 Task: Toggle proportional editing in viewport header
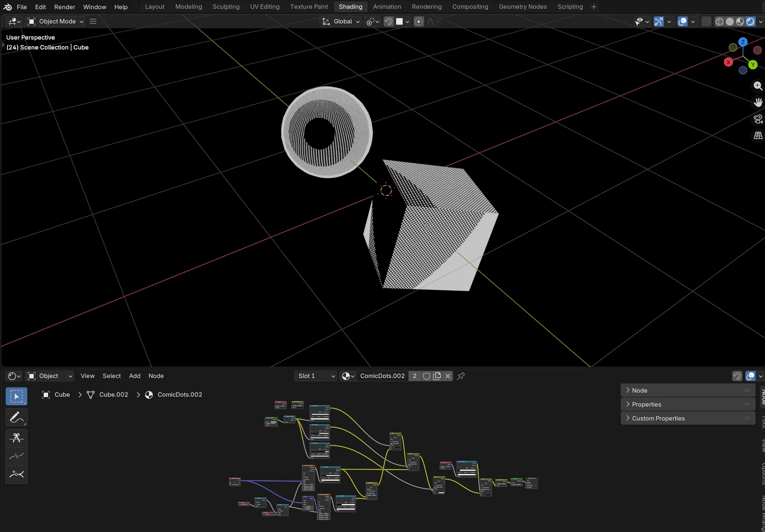pyautogui.click(x=419, y=21)
